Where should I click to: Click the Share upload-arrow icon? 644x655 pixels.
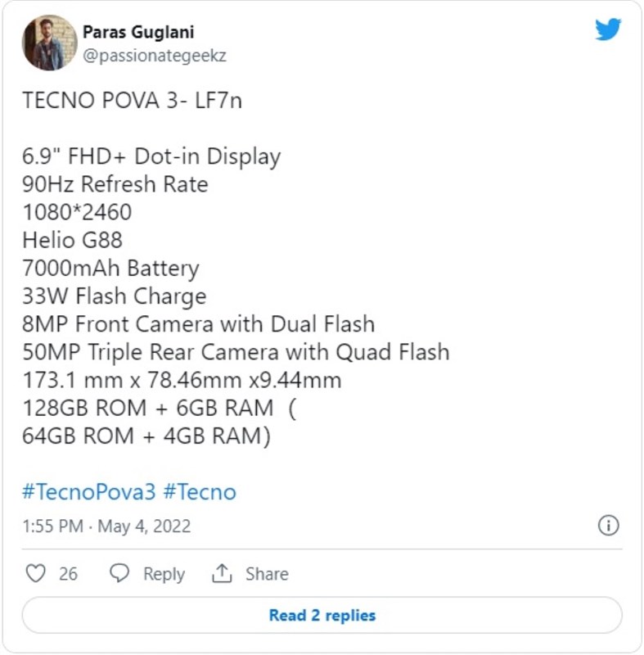click(x=224, y=573)
